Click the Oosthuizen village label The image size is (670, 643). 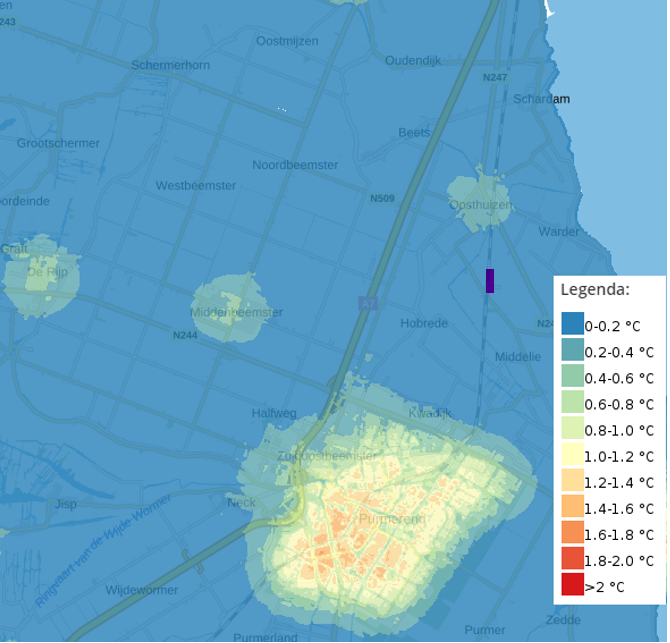(481, 205)
